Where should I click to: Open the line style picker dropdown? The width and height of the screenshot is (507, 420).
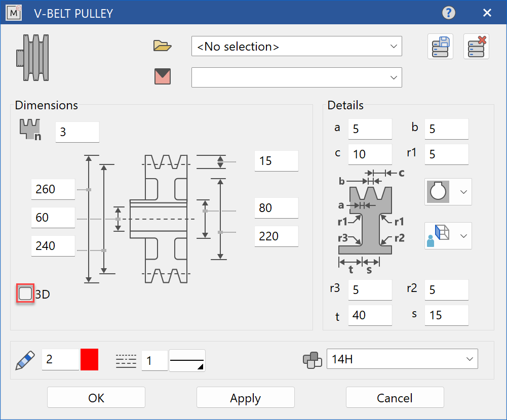pyautogui.click(x=187, y=361)
